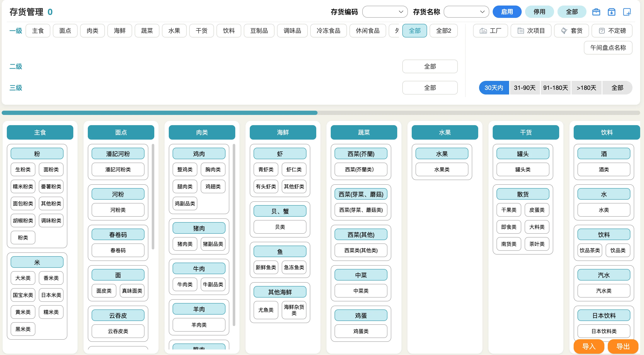Select the 91-180天 period option
Viewport: 644px width, 355px height.
pos(556,88)
